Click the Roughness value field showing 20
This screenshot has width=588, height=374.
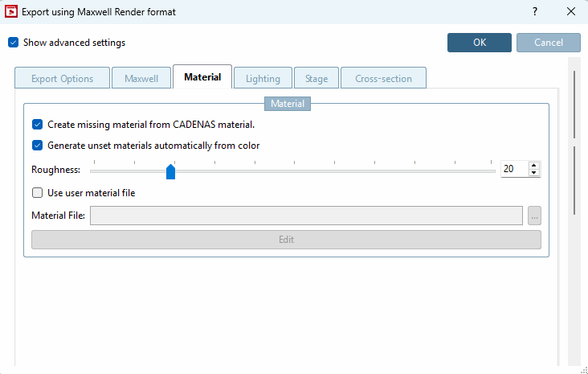tap(514, 169)
